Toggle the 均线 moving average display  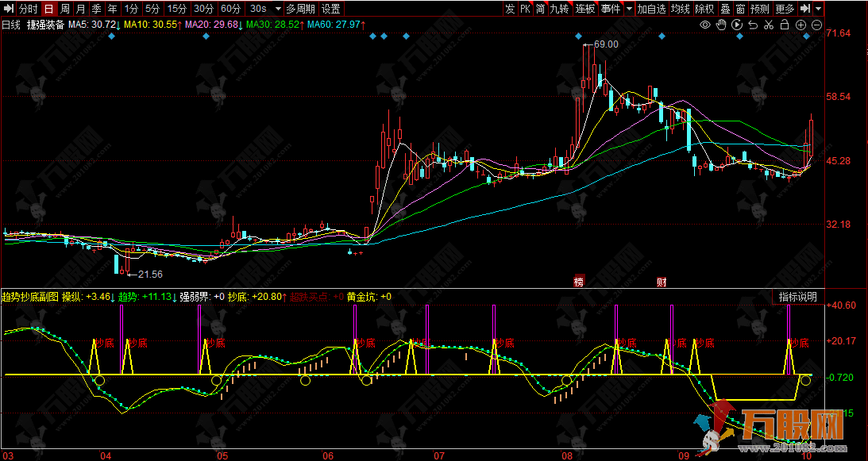681,9
